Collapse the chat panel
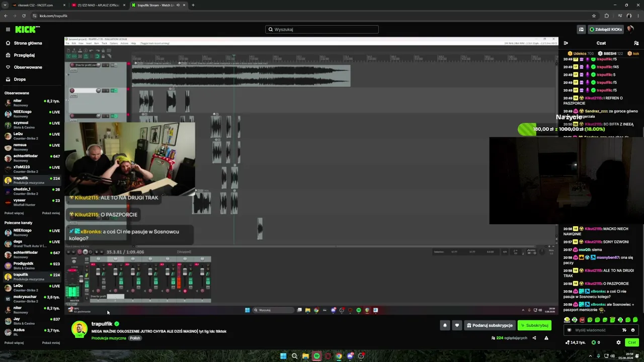 566,43
